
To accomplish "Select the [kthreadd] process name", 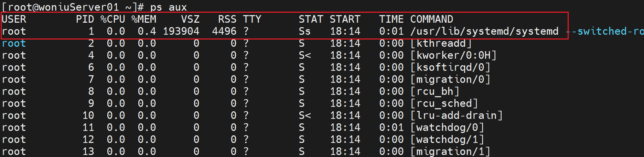I will [441, 43].
